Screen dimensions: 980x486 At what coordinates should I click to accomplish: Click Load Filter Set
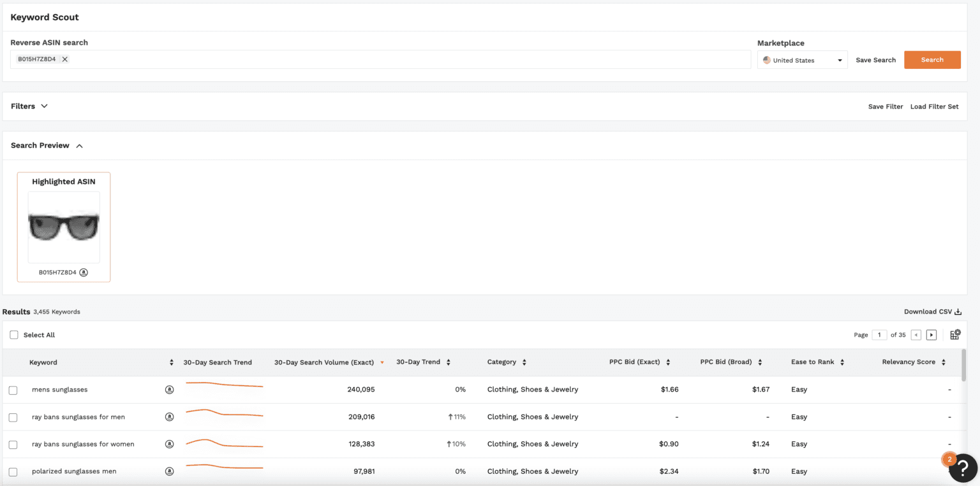[x=934, y=106]
